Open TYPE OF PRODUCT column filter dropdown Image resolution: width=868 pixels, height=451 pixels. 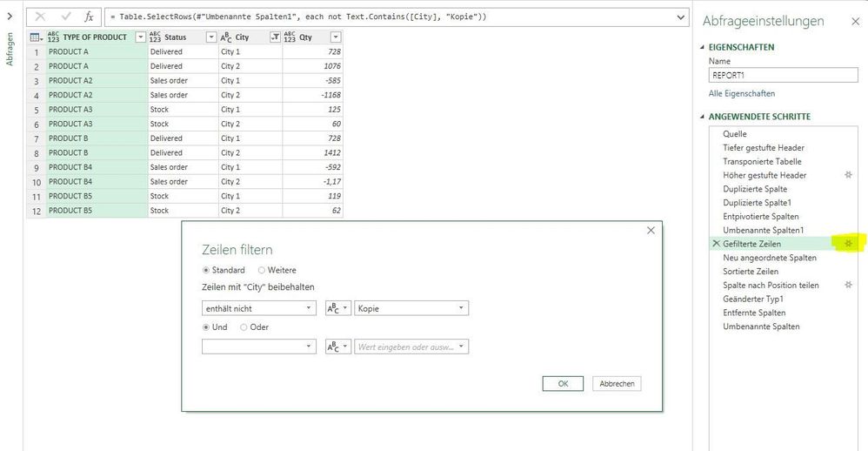coord(141,37)
